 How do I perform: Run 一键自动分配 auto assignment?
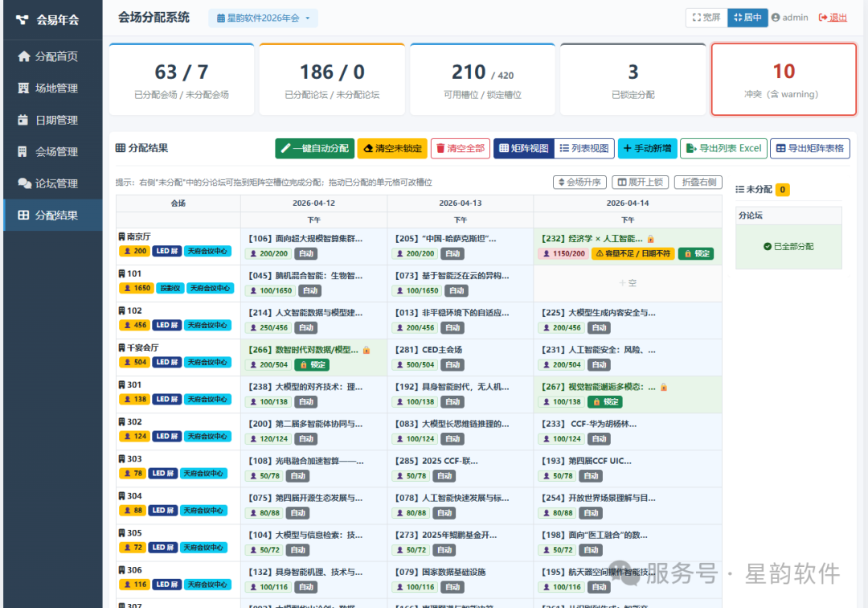tap(314, 149)
